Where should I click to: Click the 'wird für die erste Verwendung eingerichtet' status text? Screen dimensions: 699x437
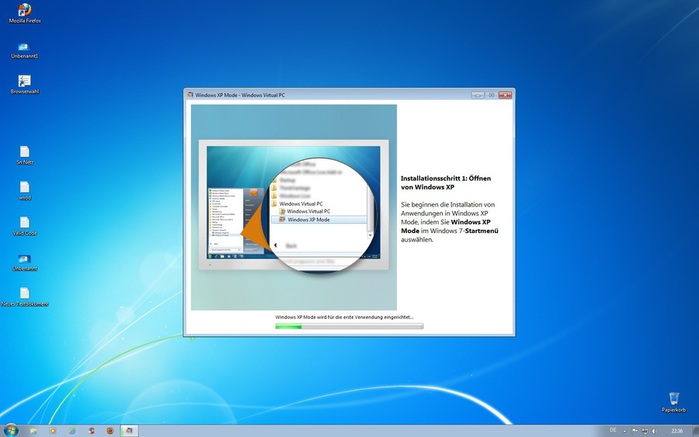pos(360,317)
